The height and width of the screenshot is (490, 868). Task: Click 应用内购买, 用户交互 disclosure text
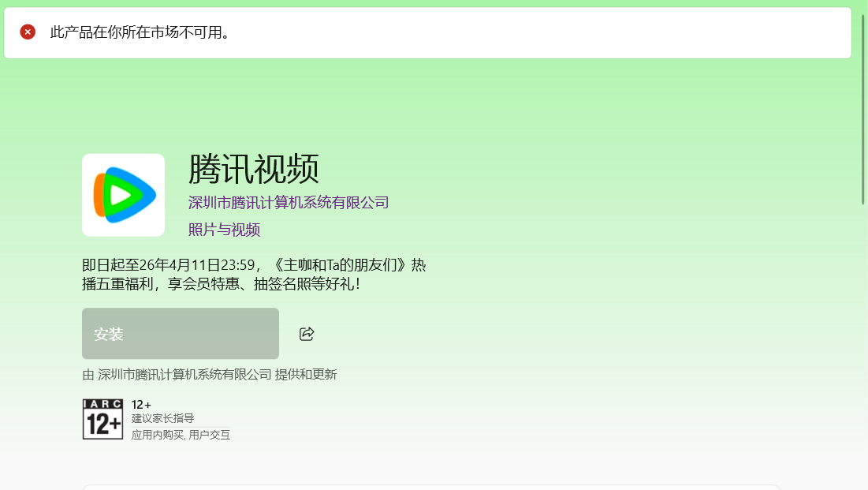click(180, 435)
